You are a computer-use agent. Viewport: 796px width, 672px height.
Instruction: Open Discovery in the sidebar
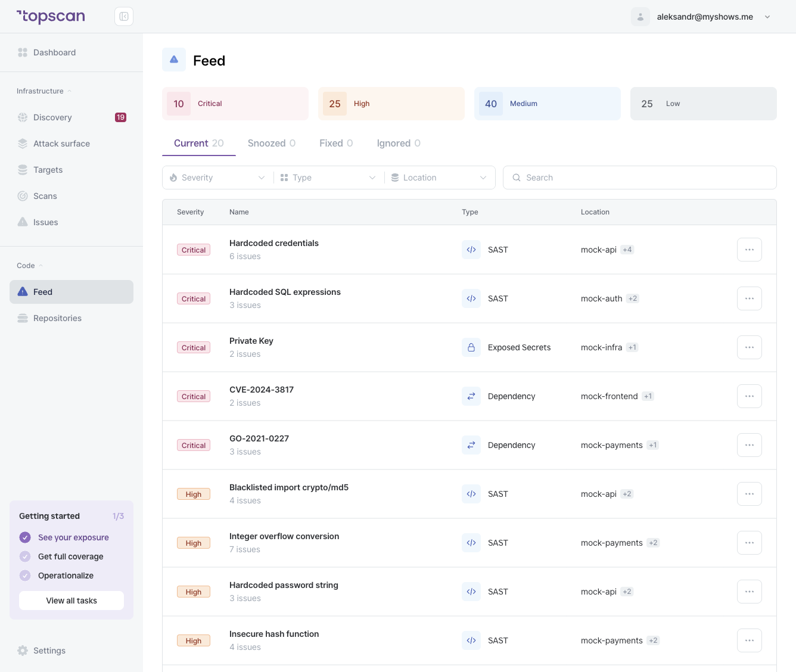pos(71,117)
